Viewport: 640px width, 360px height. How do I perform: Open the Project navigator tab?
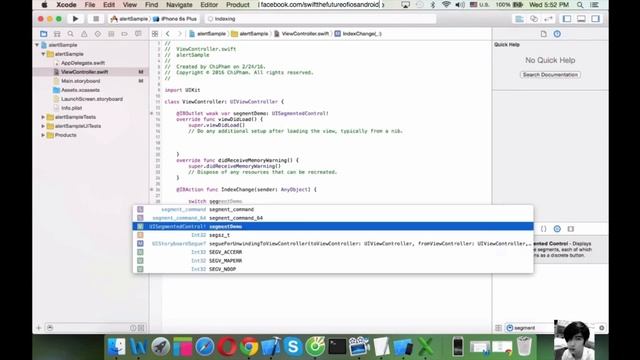point(44,34)
